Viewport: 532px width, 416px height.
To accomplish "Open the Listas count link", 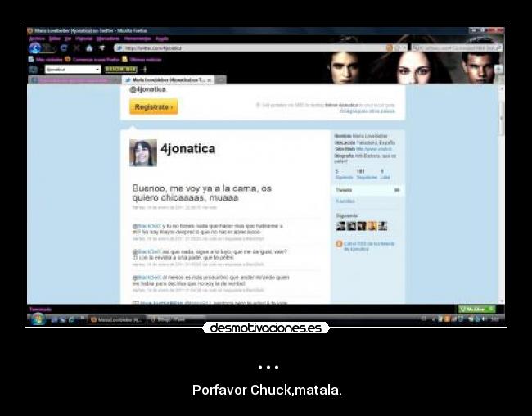I will (385, 174).
